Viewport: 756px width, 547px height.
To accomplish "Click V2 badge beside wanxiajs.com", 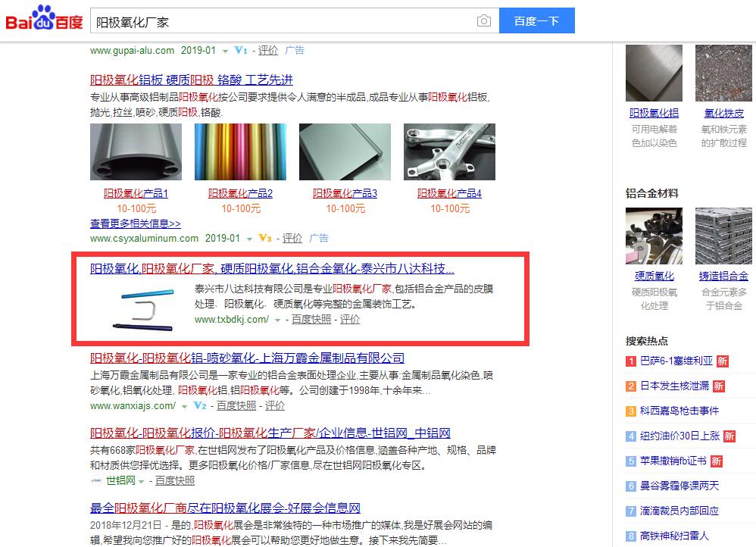I will pos(200,405).
